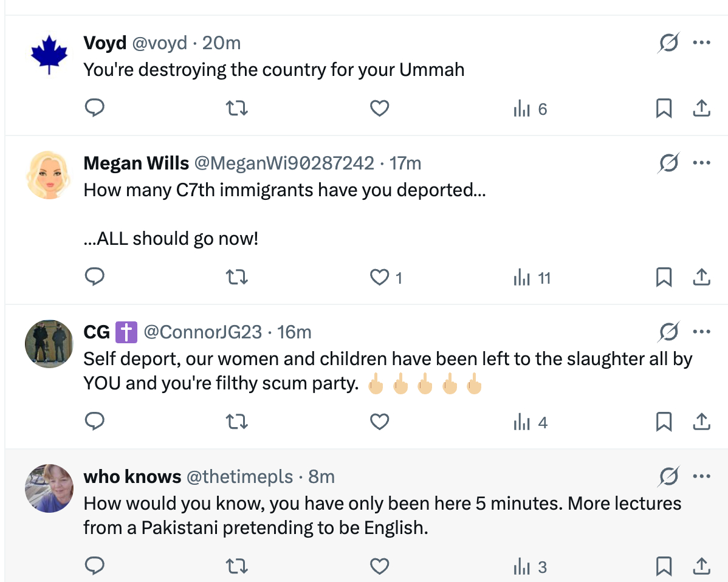The image size is (728, 582).
Task: Open Voyd's maple leaf avatar
Action: pyautogui.click(x=49, y=55)
